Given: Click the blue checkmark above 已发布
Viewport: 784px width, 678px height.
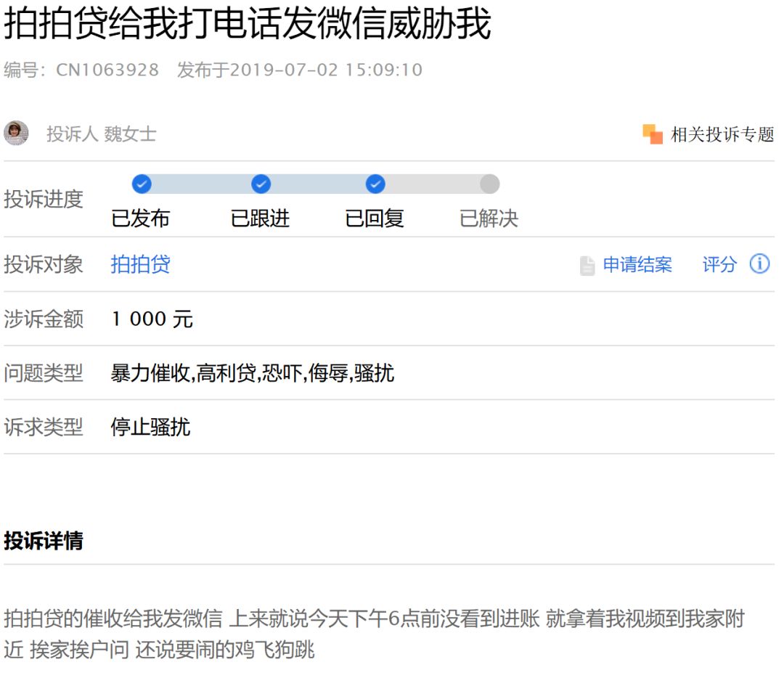Looking at the screenshot, I should tap(142, 184).
